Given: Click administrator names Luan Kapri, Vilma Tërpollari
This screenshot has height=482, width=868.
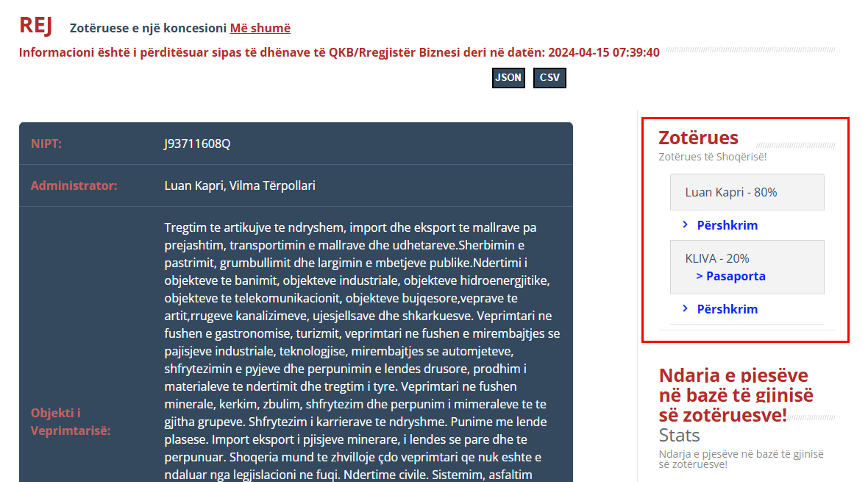Looking at the screenshot, I should pos(240,185).
